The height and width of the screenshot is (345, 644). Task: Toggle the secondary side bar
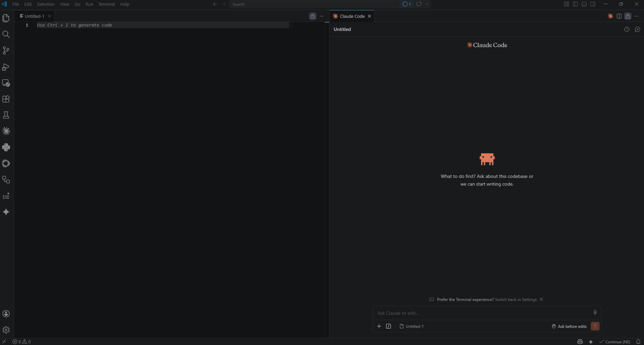pyautogui.click(x=593, y=4)
